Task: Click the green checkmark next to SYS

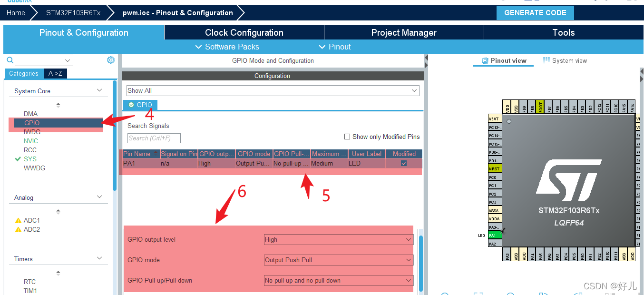Action: [x=18, y=159]
